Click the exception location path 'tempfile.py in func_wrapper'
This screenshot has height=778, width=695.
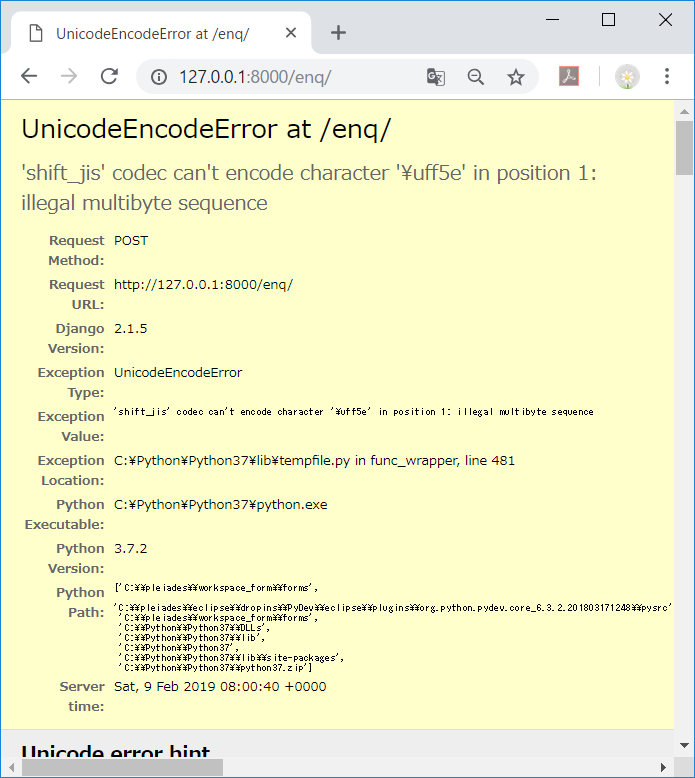tap(368, 461)
